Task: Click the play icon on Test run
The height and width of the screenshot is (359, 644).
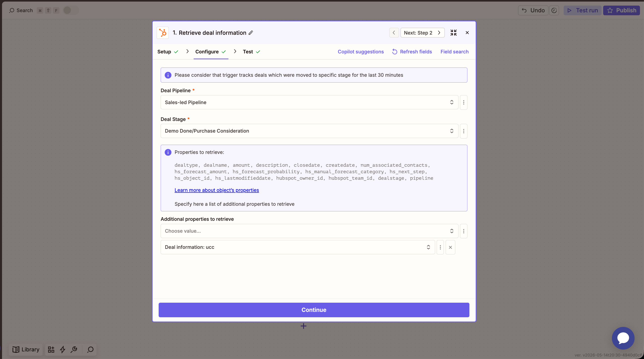Action: pos(569,10)
